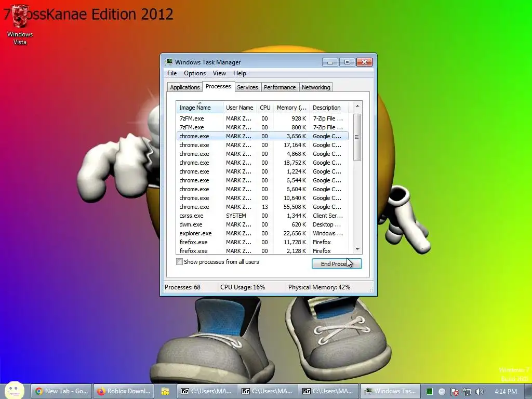532x399 pixels.
Task: Select the chrome.exe row using 3,656 K
Action: pos(262,136)
